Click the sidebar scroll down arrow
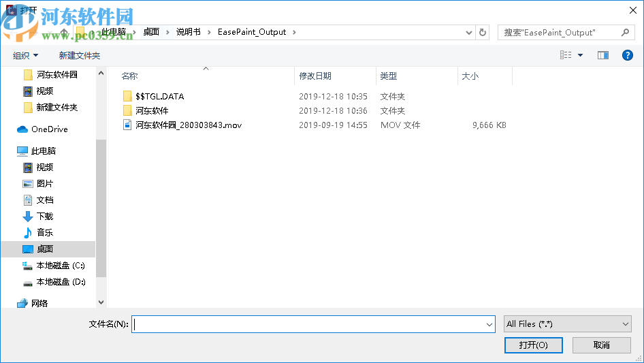 101,302
